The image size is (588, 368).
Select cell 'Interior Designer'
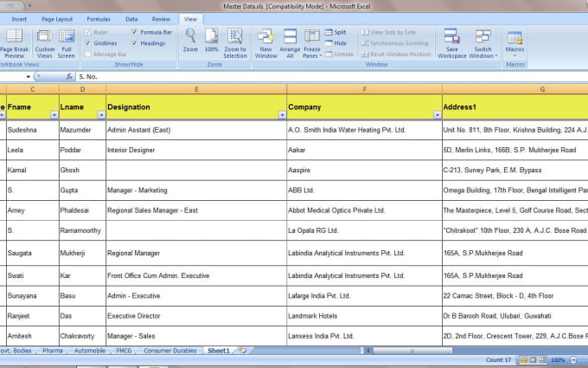pos(196,150)
